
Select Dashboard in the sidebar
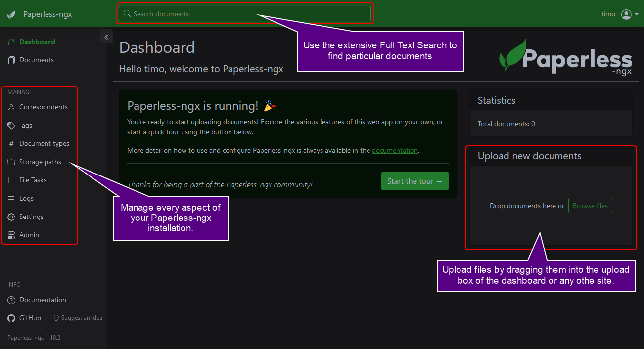(x=37, y=42)
